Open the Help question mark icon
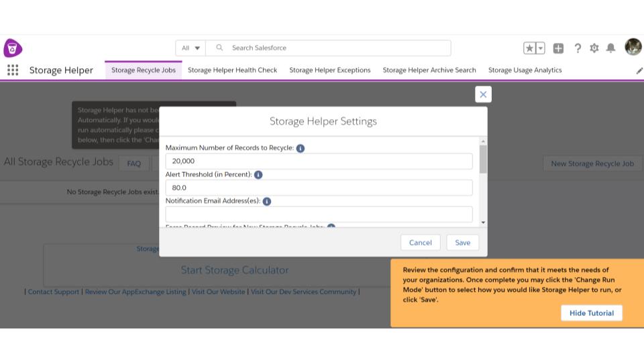This screenshot has width=644, height=362. 578,48
